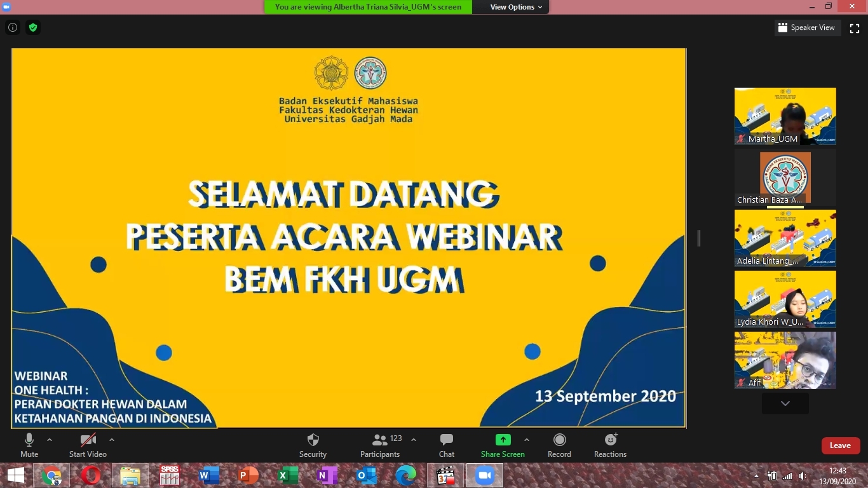This screenshot has width=868, height=488.
Task: Open the video editor clapperboard taskbar icon
Action: coord(445,475)
